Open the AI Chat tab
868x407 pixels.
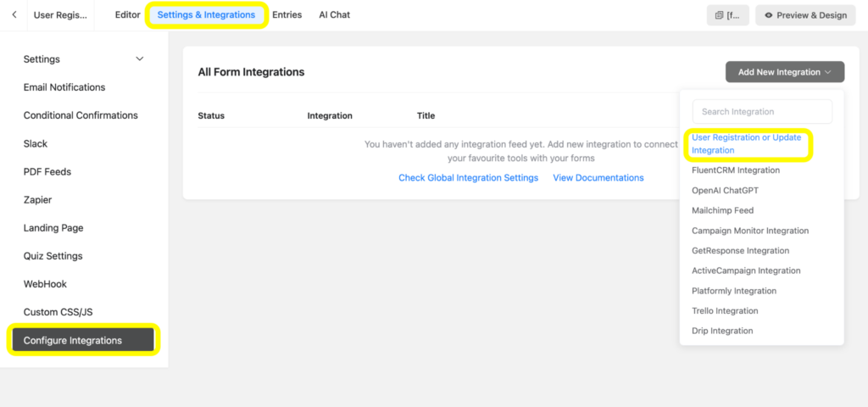click(334, 15)
